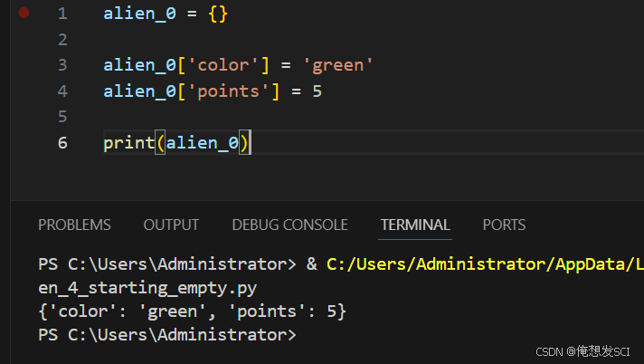Click the printed dictionary output line in terminal
644x364 pixels.
[x=193, y=311]
